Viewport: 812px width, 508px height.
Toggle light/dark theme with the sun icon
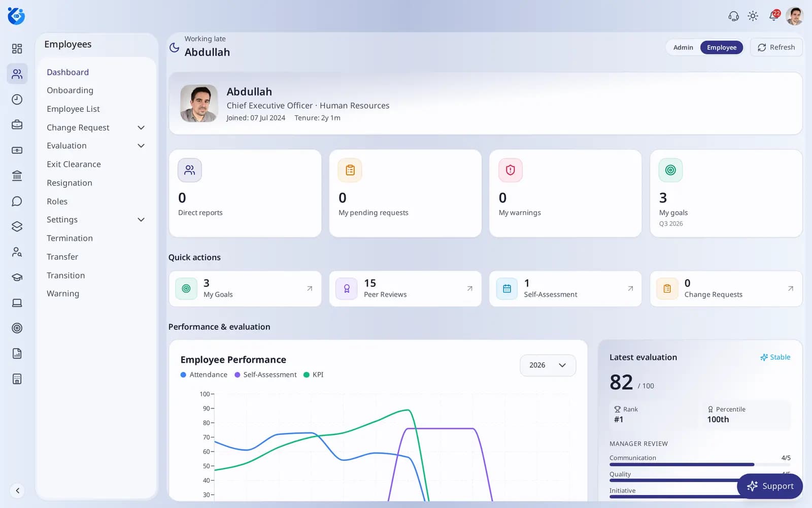click(x=753, y=16)
